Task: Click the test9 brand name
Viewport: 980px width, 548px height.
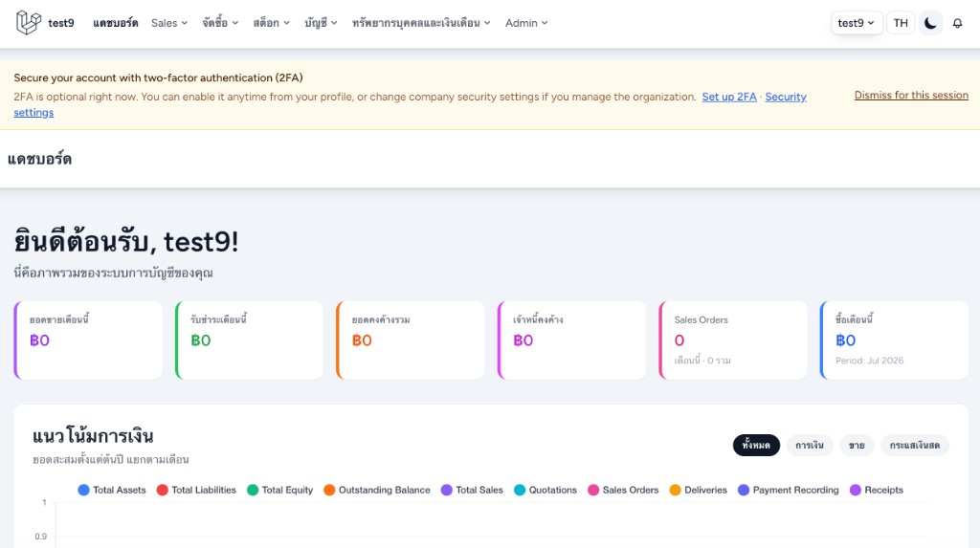Action: (x=60, y=23)
